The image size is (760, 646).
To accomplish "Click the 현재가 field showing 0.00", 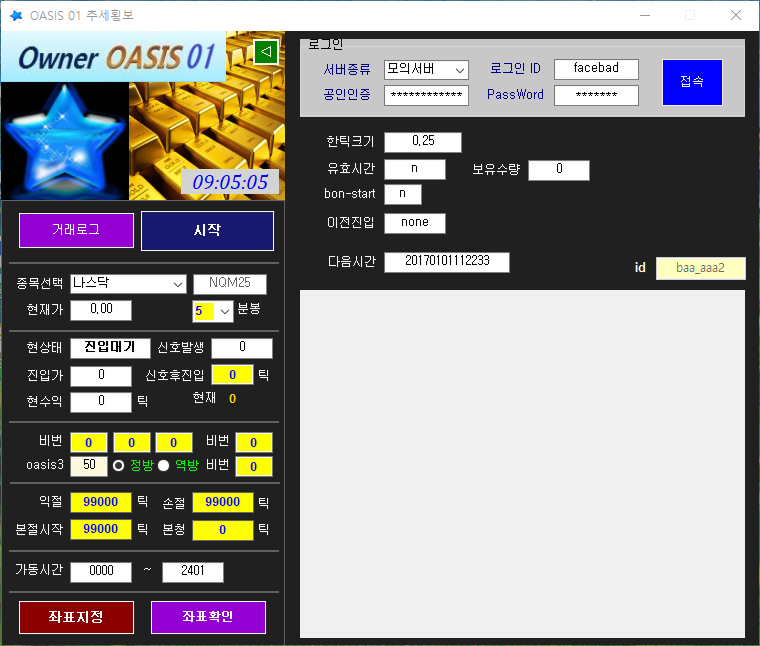I will pos(101,310).
